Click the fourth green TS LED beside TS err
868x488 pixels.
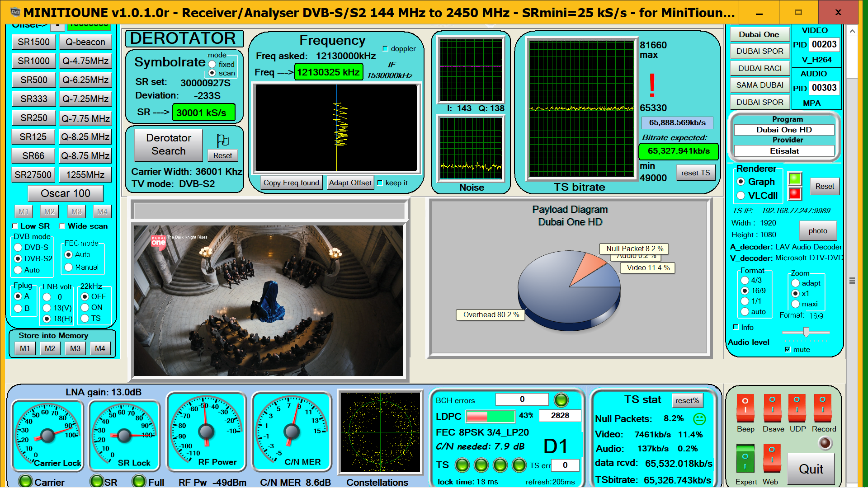[519, 465]
